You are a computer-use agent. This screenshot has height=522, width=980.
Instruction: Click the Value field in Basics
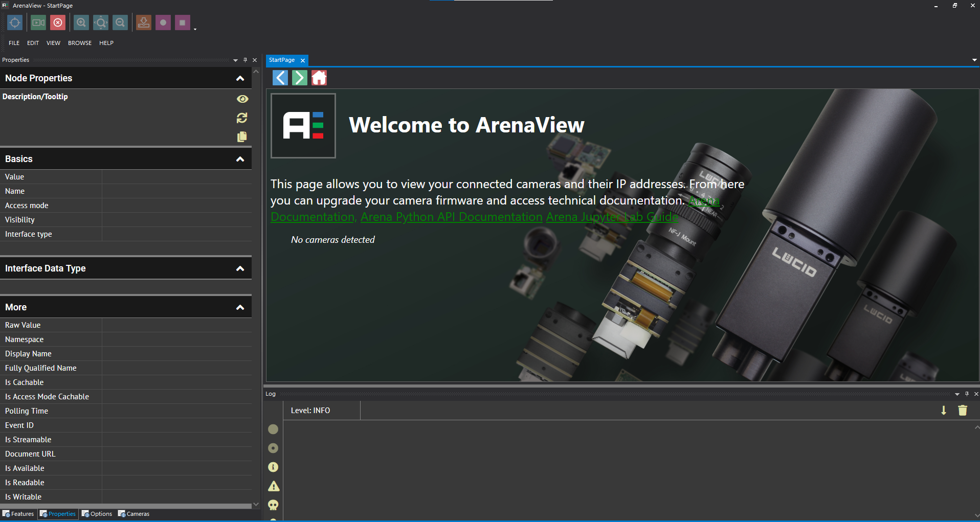(x=177, y=177)
